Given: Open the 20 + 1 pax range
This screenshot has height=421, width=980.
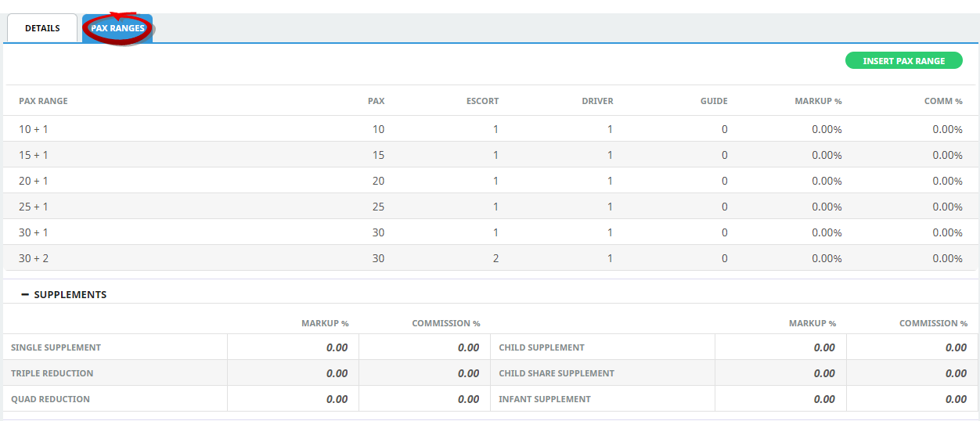Looking at the screenshot, I should pyautogui.click(x=34, y=181).
